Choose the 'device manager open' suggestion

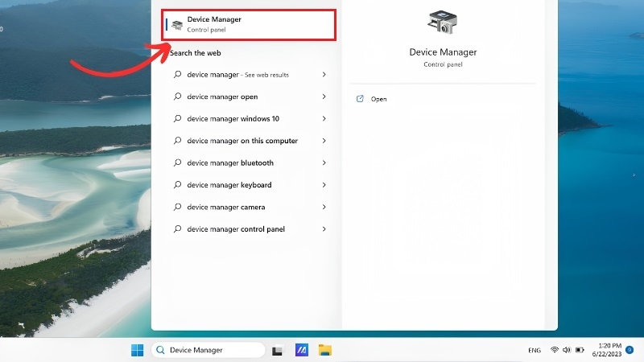tap(250, 97)
